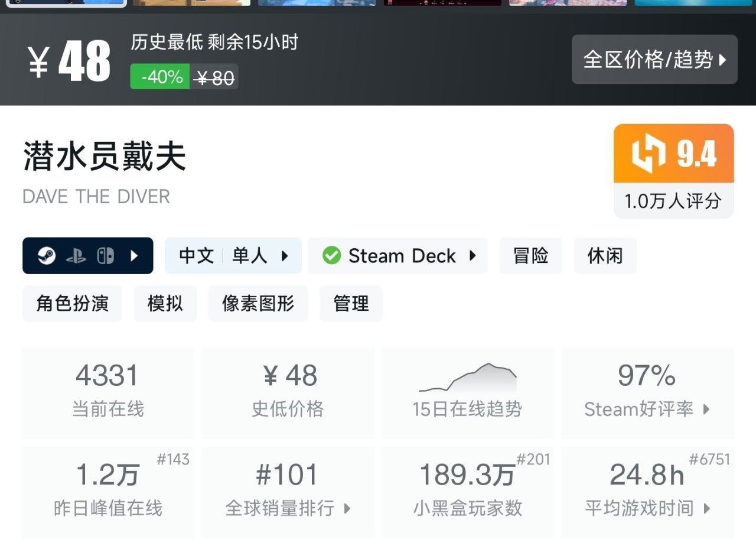The image size is (756, 546).
Task: Open the 189.3万 小黑盒玩家数 stat
Action: [468, 492]
